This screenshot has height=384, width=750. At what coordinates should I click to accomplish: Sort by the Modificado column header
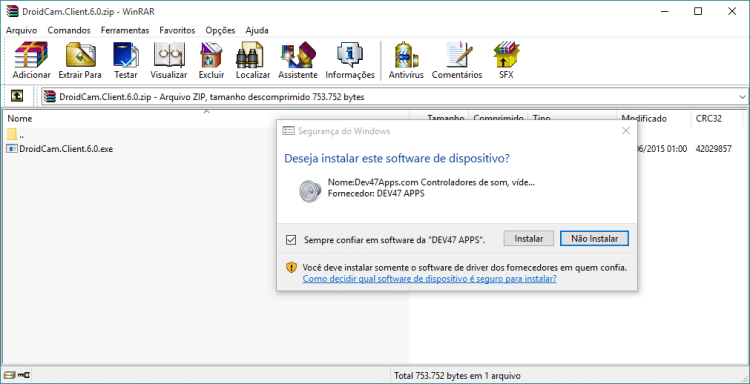click(644, 119)
